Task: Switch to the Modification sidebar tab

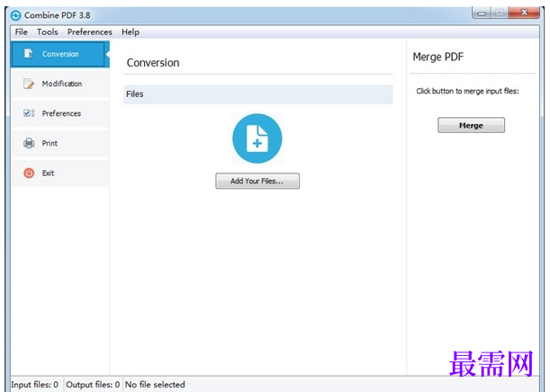Action: 60,84
